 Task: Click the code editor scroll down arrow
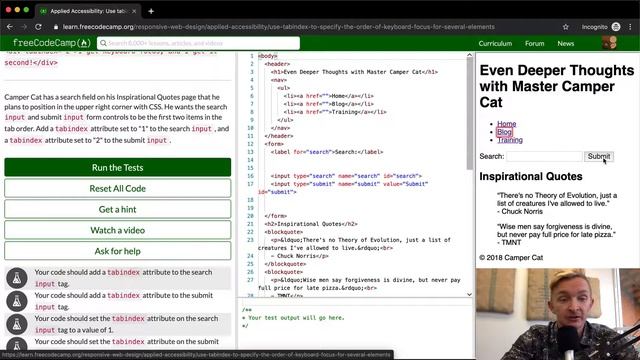pos(469,294)
